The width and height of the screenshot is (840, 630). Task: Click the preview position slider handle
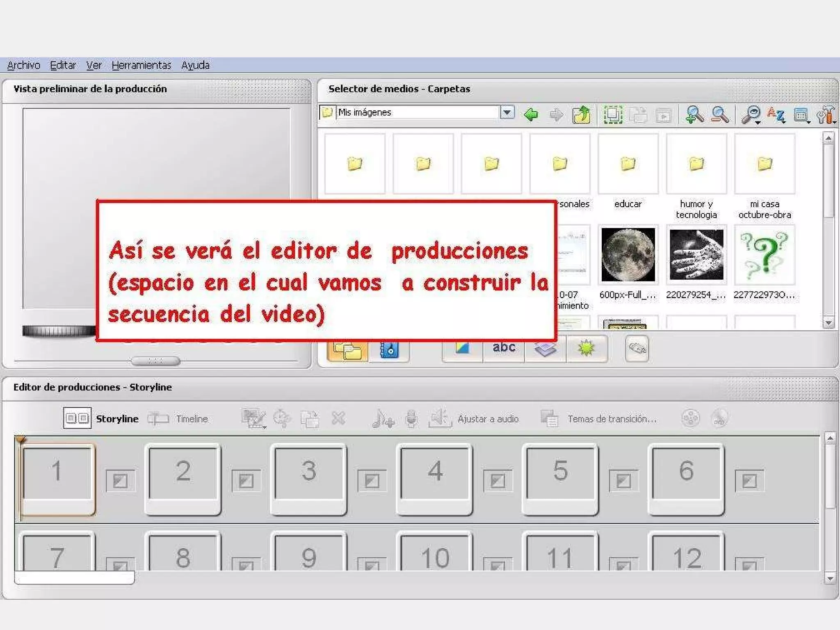pos(155,361)
